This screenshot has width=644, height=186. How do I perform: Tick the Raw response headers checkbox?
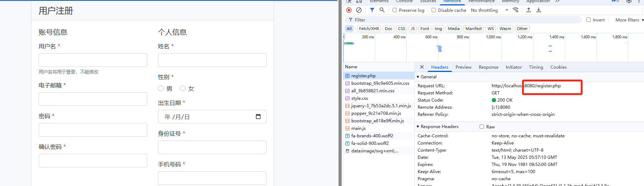click(482, 127)
